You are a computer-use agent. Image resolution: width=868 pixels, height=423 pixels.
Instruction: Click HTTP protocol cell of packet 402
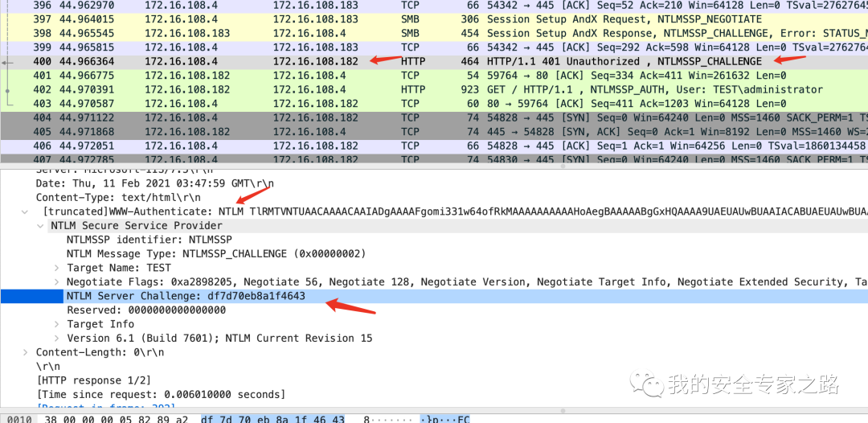[413, 90]
